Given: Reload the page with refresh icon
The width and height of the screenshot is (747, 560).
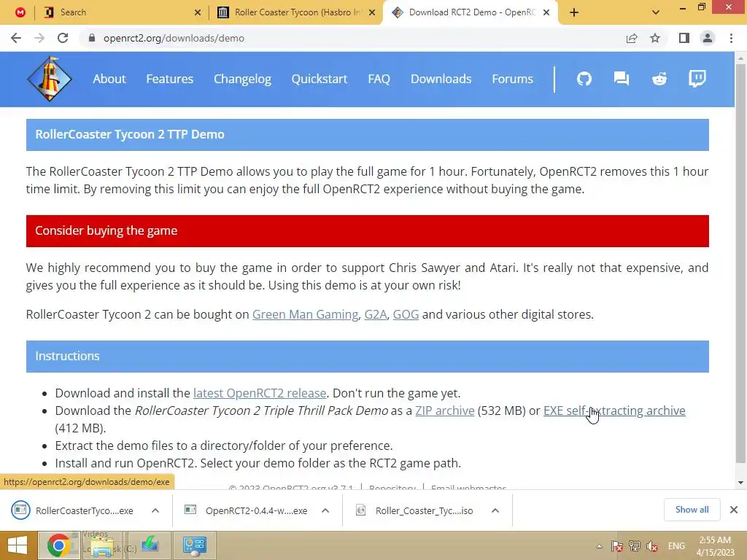Looking at the screenshot, I should coord(63,38).
